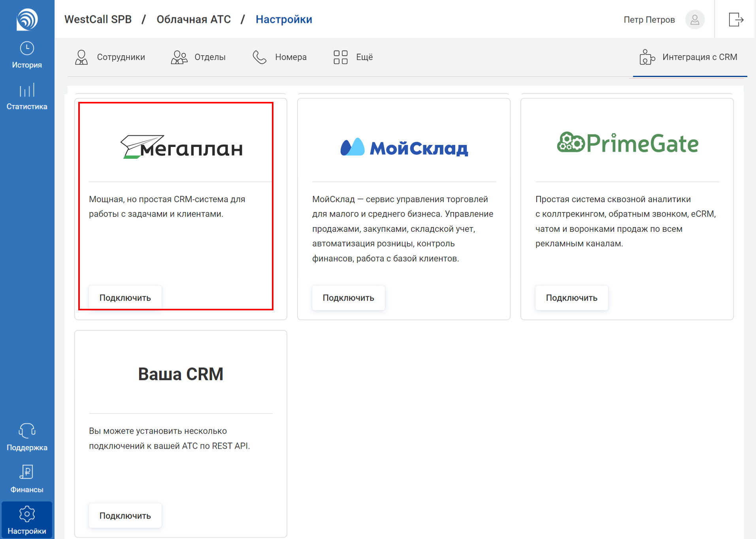Click the Статистика sidebar label
756x539 pixels.
[27, 107]
